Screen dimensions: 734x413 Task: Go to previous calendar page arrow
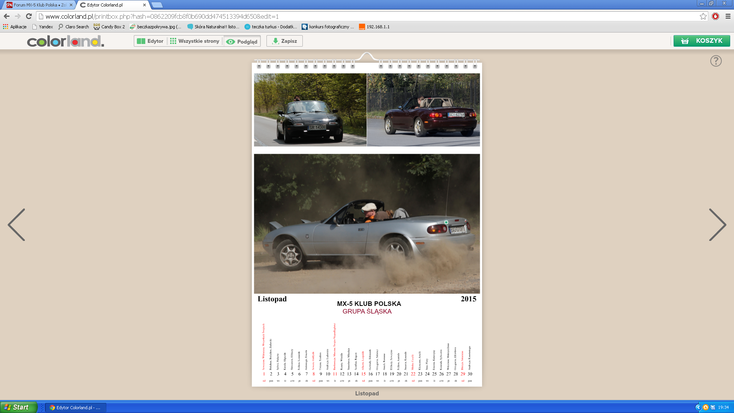pos(16,225)
